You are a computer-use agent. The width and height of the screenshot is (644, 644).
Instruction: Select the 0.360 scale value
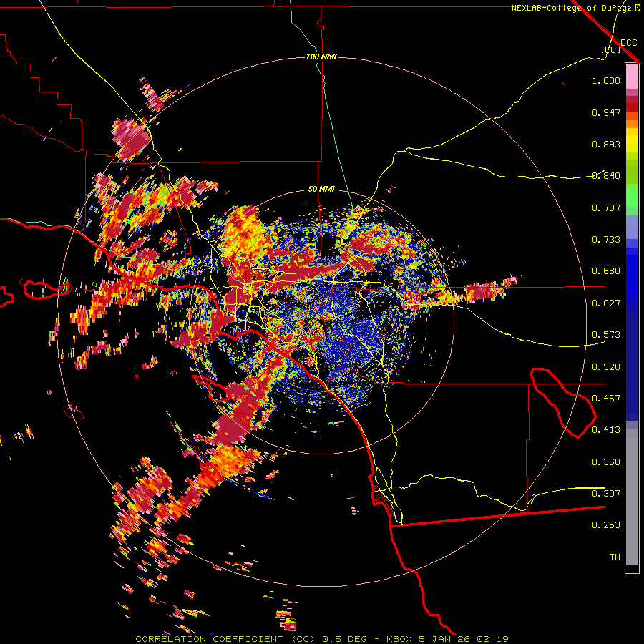606,462
